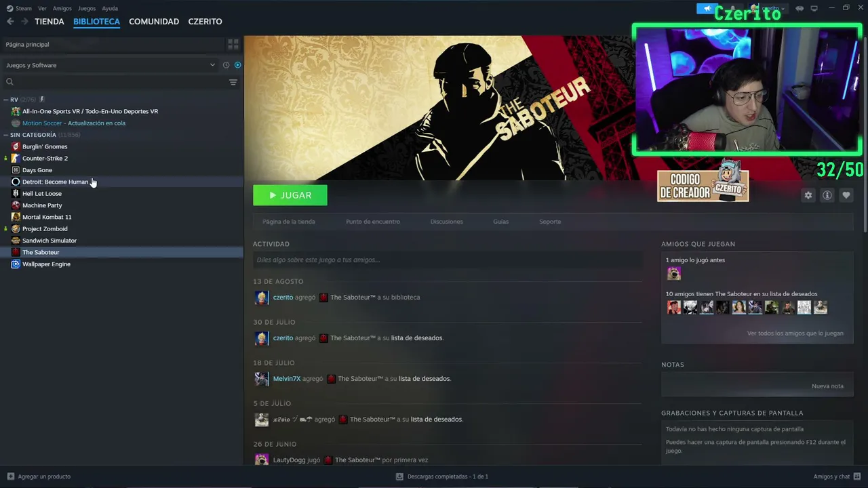Viewport: 868px width, 488px height.
Task: Open the Discusiones section
Action: (x=447, y=222)
